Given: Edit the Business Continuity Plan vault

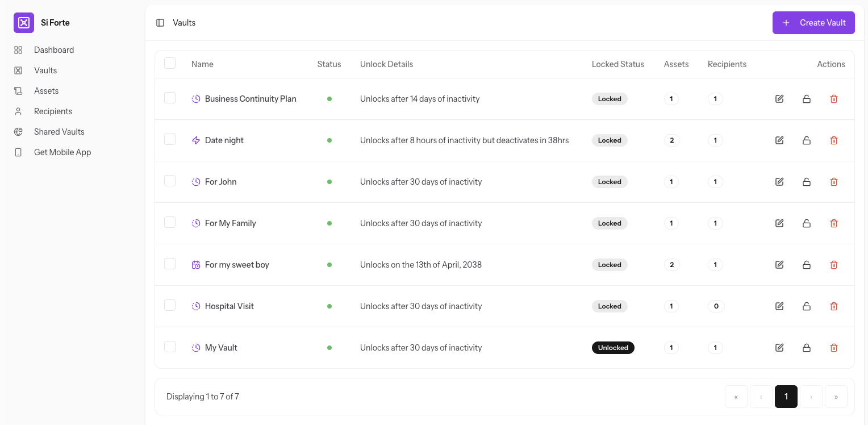Looking at the screenshot, I should 779,99.
